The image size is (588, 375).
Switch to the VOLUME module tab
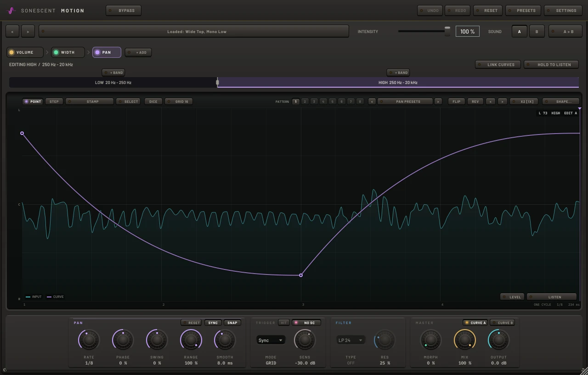point(25,52)
